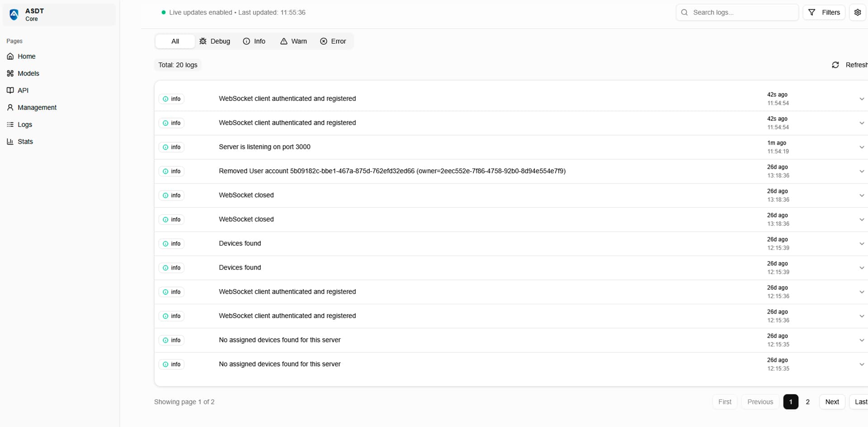Show only Error logs
This screenshot has width=868, height=427.
[x=333, y=41]
